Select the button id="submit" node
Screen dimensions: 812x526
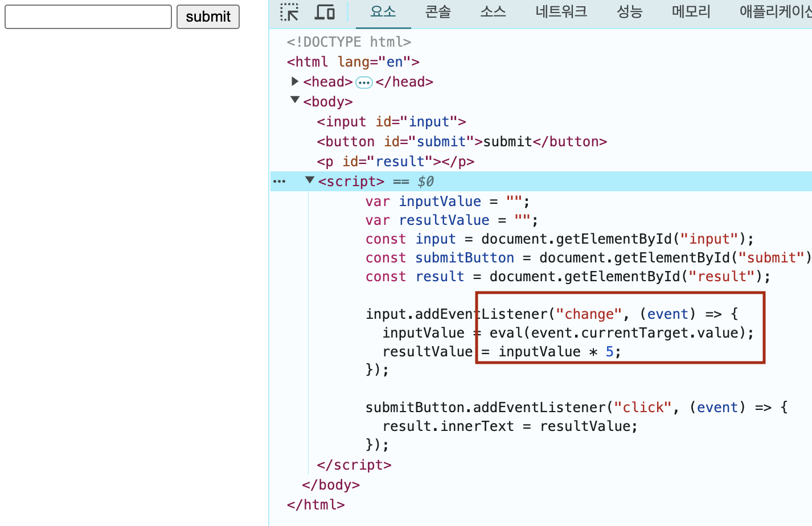point(462,142)
